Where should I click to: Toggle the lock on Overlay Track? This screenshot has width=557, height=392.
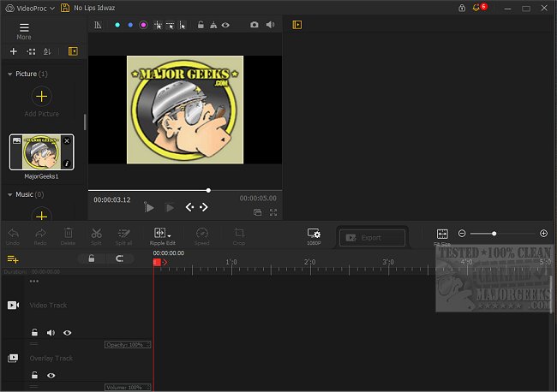click(x=34, y=375)
